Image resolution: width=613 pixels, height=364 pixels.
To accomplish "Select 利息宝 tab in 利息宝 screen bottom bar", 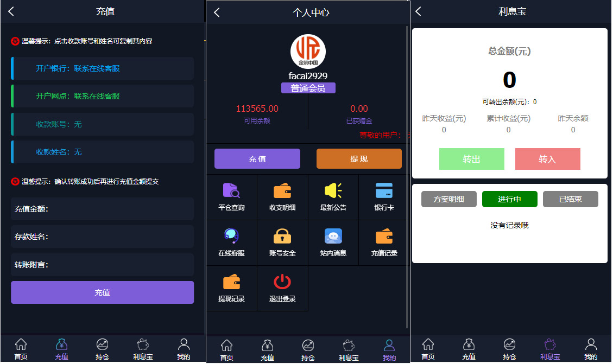I will [550, 349].
